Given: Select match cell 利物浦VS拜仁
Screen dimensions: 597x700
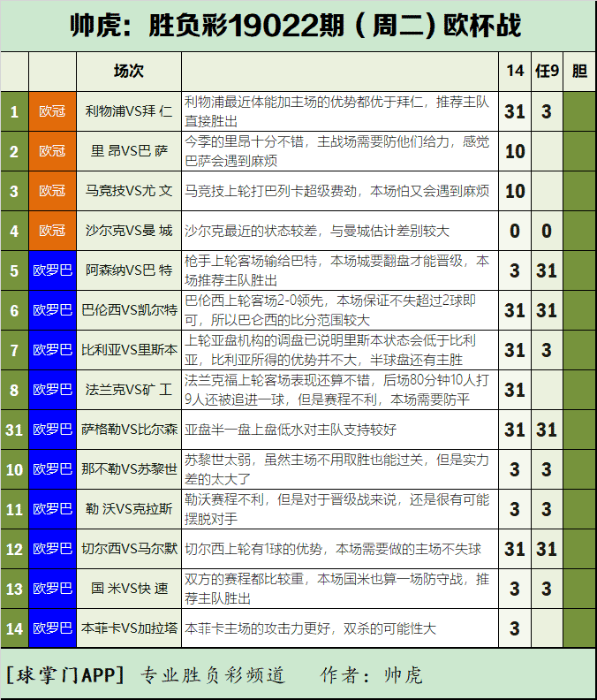Looking at the screenshot, I should 129,111.
